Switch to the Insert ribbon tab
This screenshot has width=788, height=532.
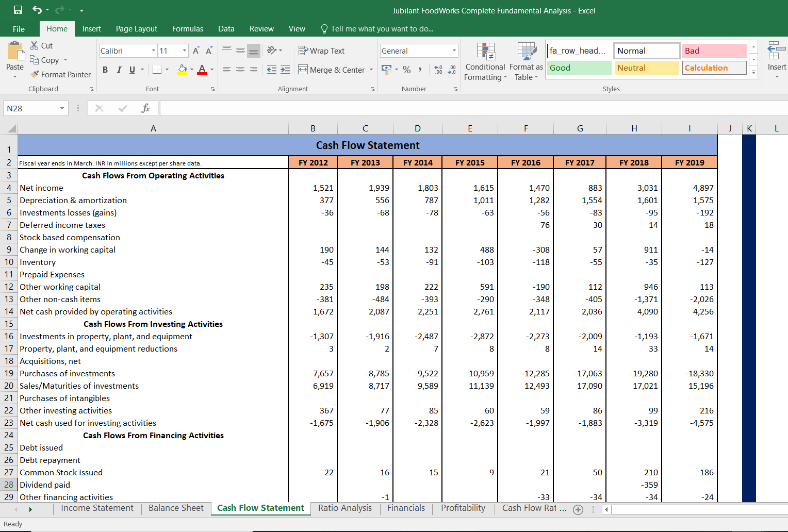coord(91,29)
